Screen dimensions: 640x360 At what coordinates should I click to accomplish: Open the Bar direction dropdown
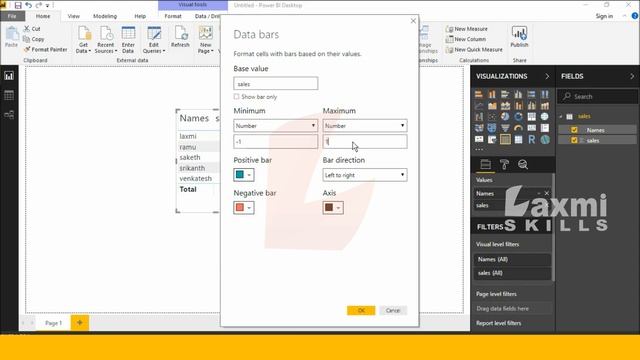[x=365, y=175]
